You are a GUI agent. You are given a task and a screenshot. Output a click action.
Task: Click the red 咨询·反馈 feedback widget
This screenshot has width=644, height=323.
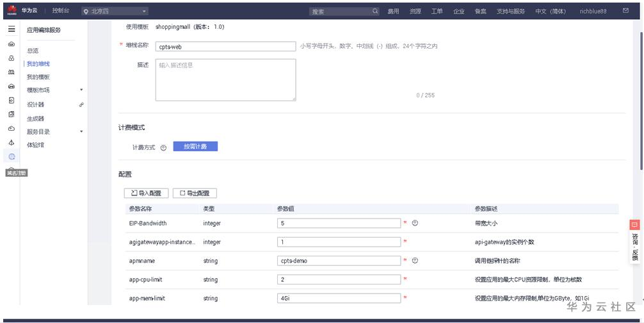coord(634,241)
